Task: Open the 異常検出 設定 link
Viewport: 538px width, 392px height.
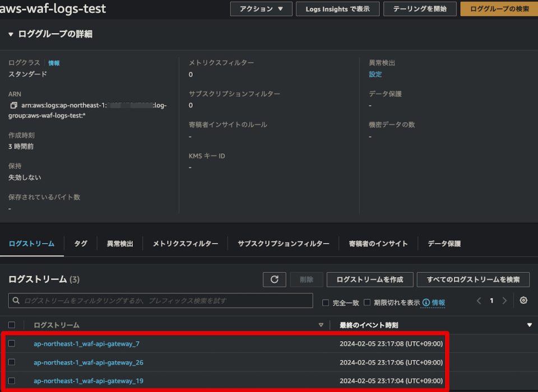Action: (375, 74)
